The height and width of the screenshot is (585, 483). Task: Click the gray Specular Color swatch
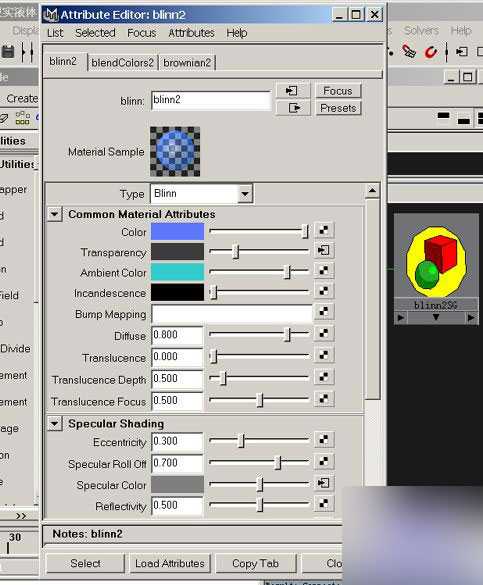click(178, 484)
